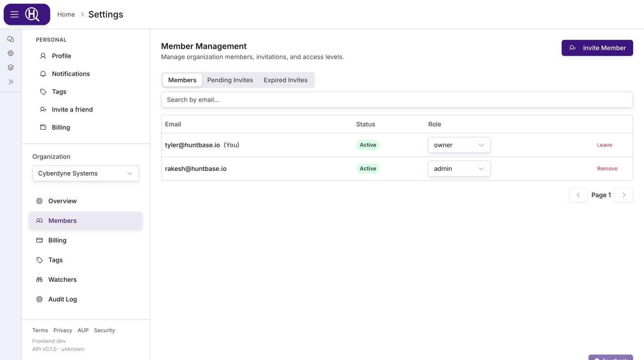Image resolution: width=644 pixels, height=360 pixels.
Task: Click the Active badge for tyler
Action: click(368, 145)
